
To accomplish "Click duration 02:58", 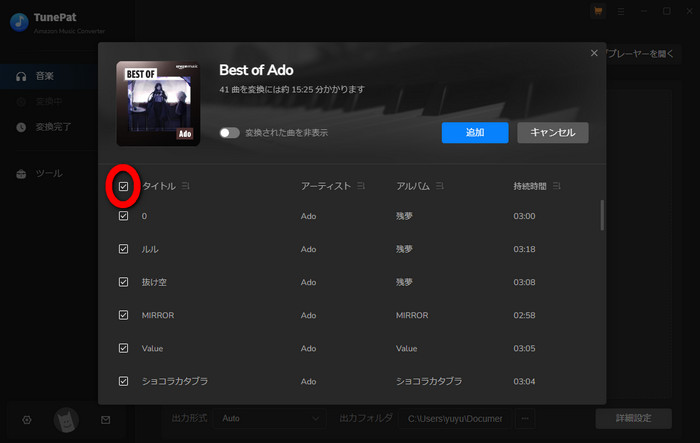I will click(524, 315).
